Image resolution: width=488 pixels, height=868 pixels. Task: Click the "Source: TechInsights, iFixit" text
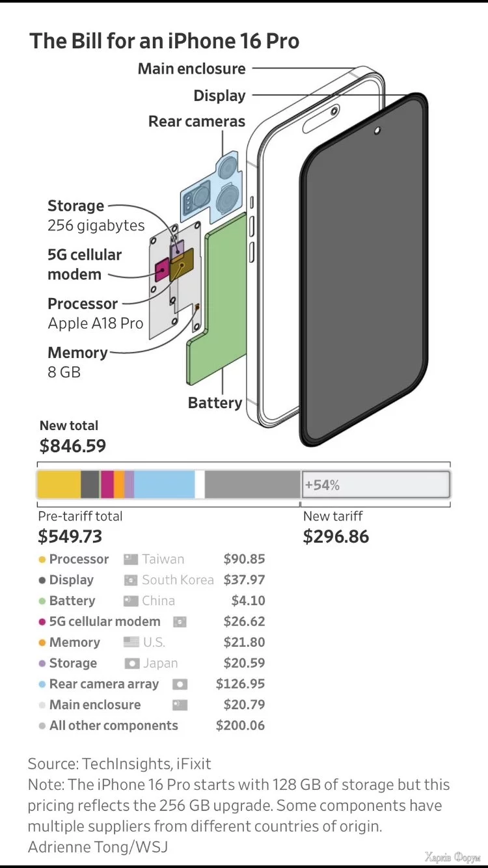pos(119,763)
